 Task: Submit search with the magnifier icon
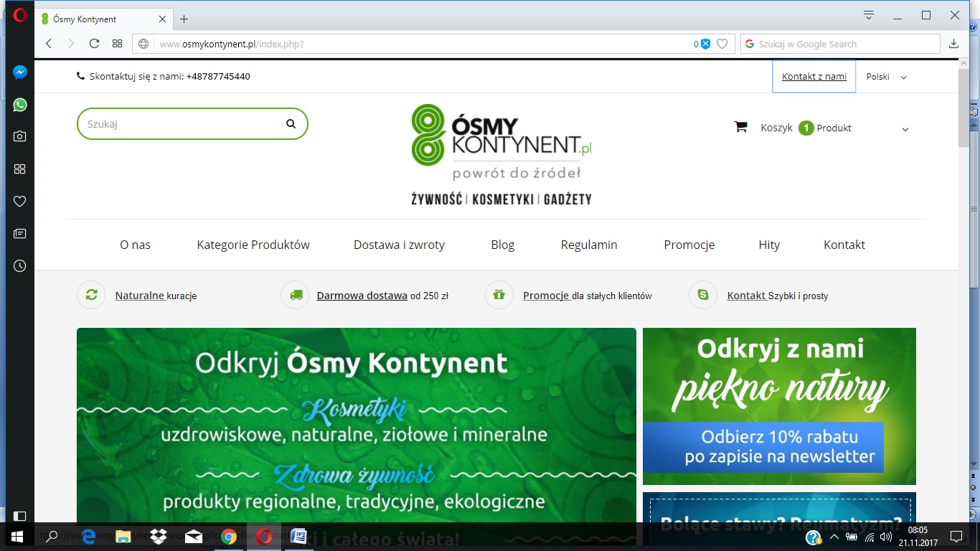[291, 123]
